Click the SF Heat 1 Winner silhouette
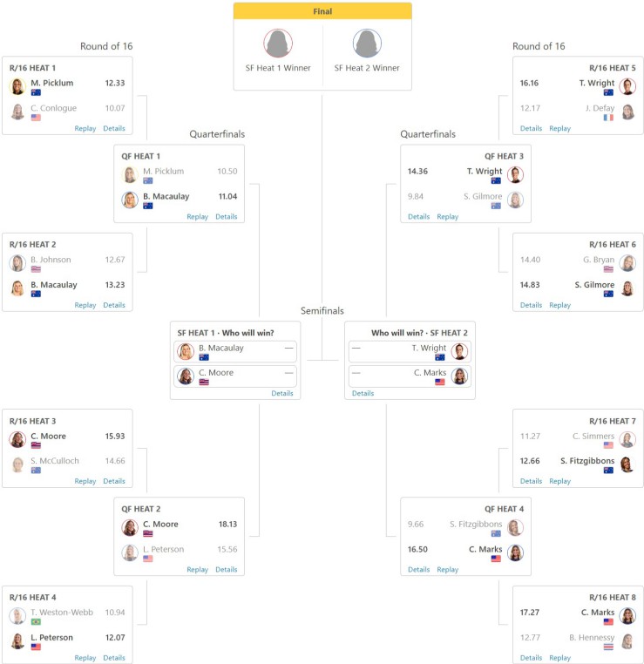 point(278,44)
